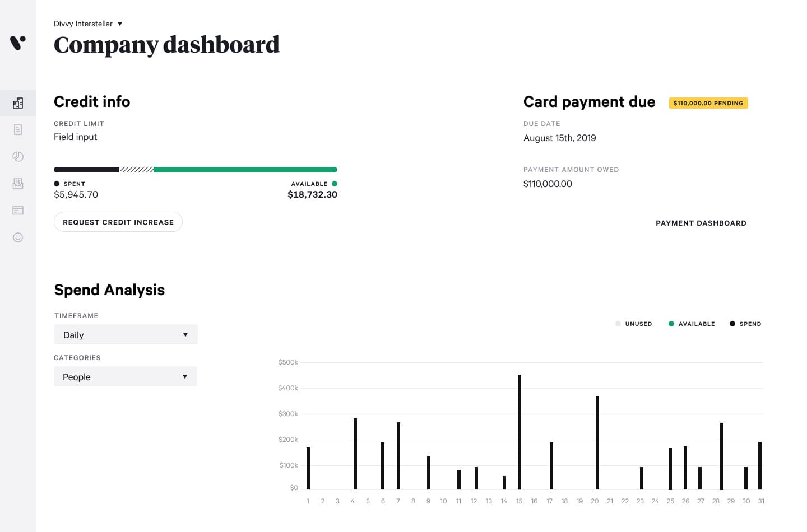
Task: Click the green available credit bar
Action: click(245, 170)
